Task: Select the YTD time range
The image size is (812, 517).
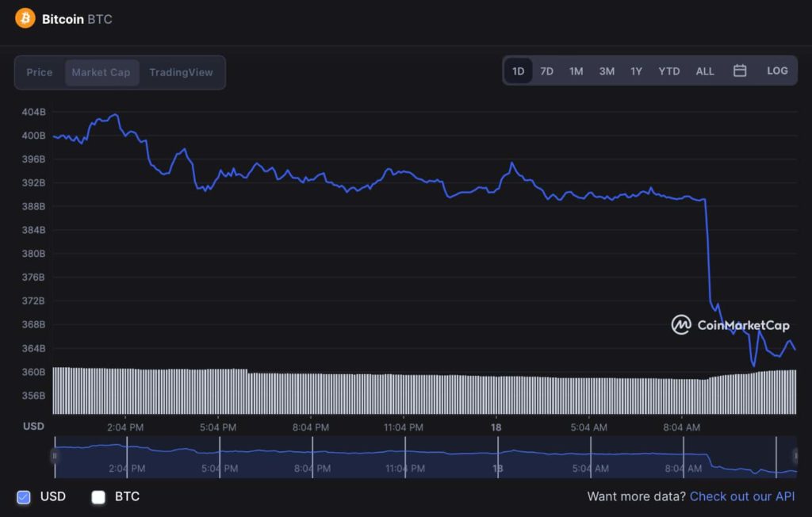Action: tap(669, 71)
